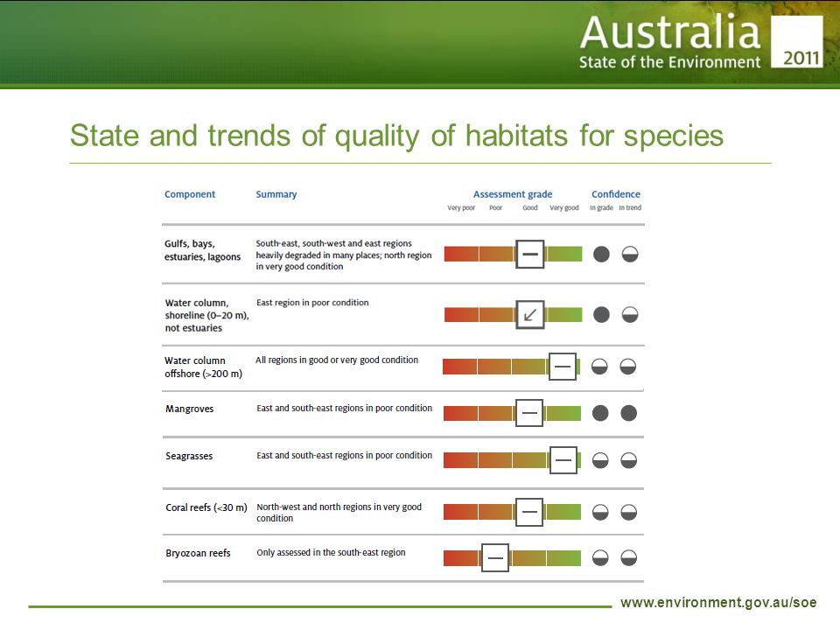Click the Summary column header
The width and height of the screenshot is (840, 630).
[276, 194]
